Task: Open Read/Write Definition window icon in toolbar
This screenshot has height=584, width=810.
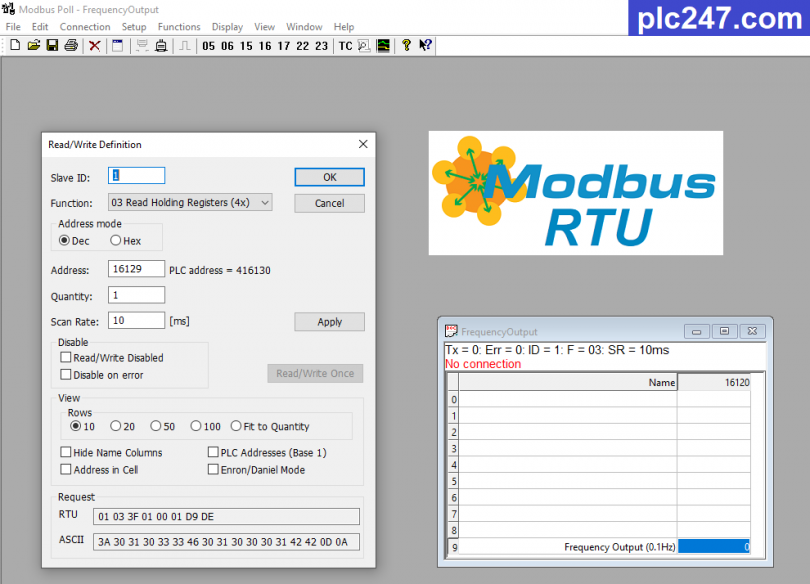Action: (118, 45)
